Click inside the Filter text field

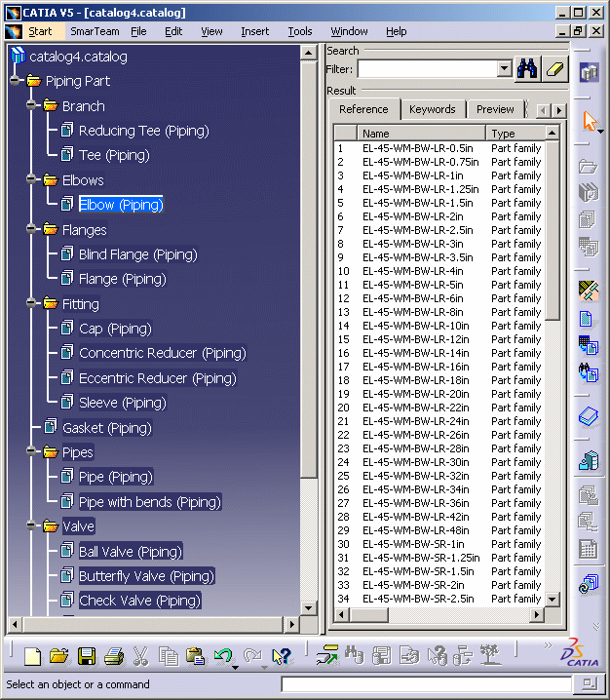[428, 69]
